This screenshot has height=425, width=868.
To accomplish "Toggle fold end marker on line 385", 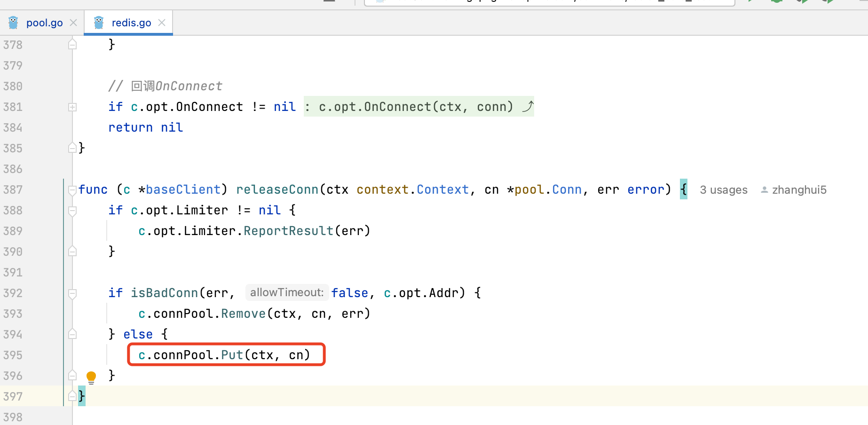I will click(x=72, y=148).
